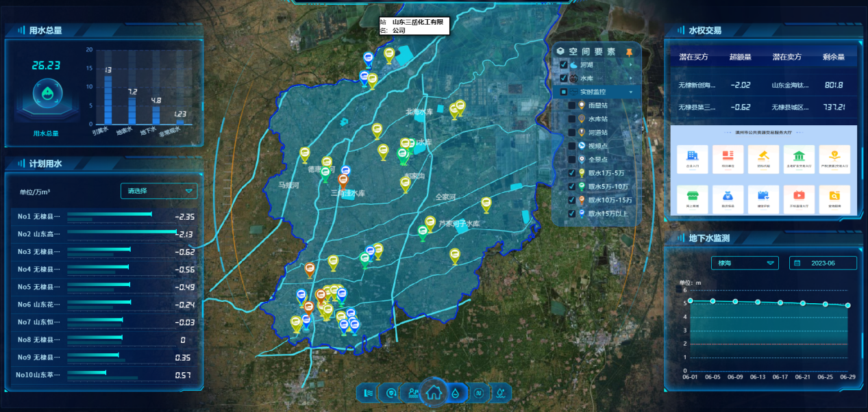Screen dimensions: 868x412
Task: Click the auction gavel tile in service hall
Action: [763, 159]
